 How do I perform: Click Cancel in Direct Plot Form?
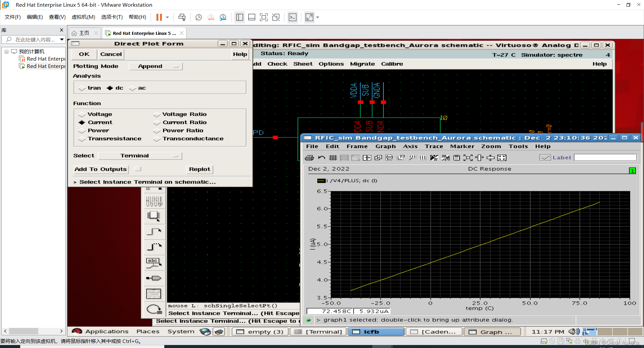pos(111,54)
